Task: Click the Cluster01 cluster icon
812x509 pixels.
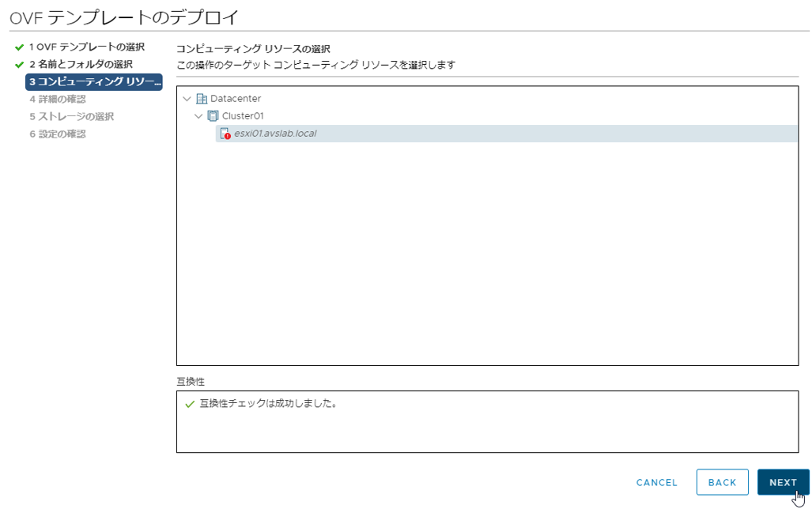Action: [x=213, y=116]
